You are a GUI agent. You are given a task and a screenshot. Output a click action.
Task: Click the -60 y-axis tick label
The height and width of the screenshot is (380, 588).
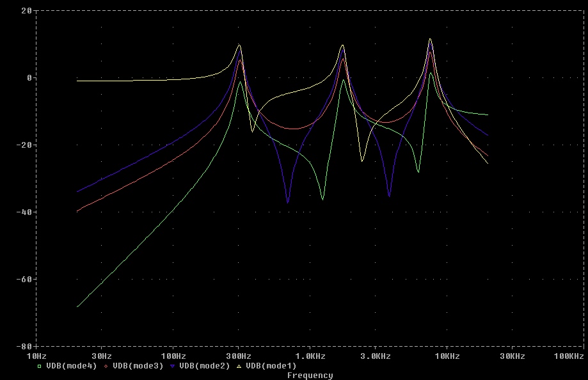pos(24,279)
